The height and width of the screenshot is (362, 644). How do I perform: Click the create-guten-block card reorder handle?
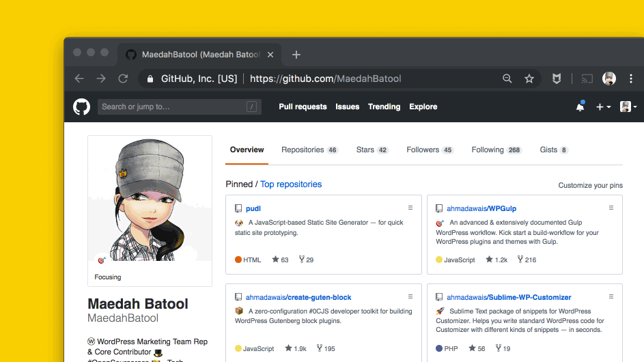[x=410, y=296]
